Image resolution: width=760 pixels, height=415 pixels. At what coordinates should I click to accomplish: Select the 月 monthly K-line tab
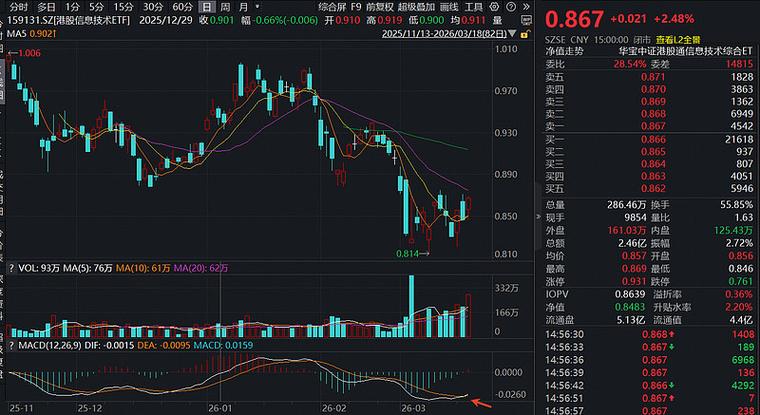243,7
